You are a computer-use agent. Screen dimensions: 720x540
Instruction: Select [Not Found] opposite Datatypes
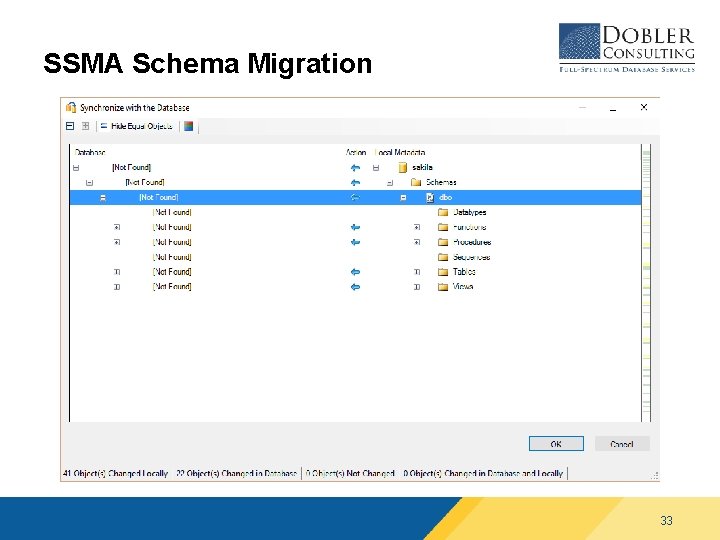pyautogui.click(x=172, y=212)
